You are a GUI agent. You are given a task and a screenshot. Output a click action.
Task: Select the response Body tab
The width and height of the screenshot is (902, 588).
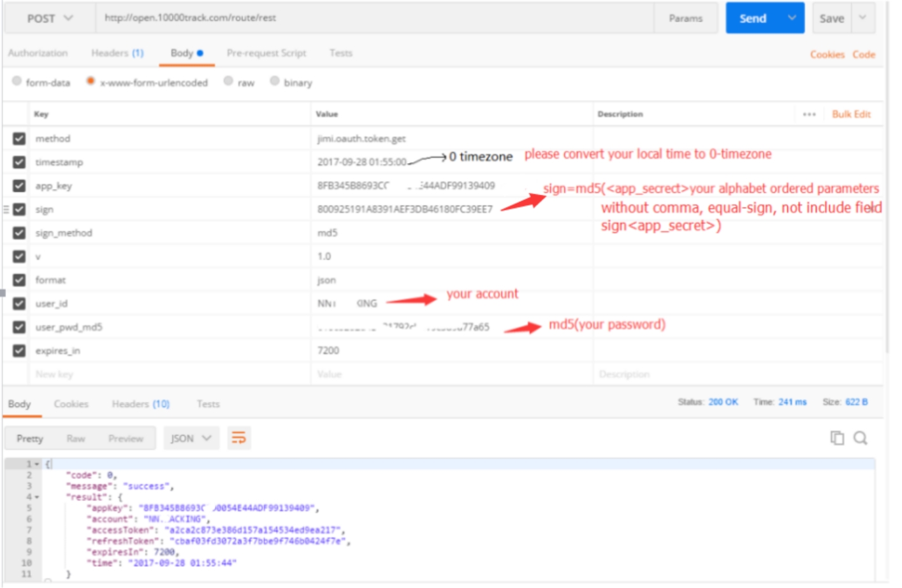tap(19, 404)
